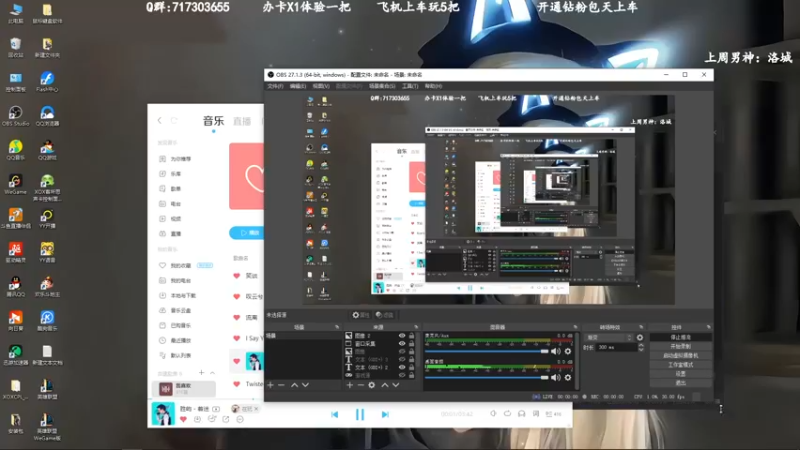Toggle lock on 图像 2 source
The width and height of the screenshot is (800, 450).
pos(412,336)
